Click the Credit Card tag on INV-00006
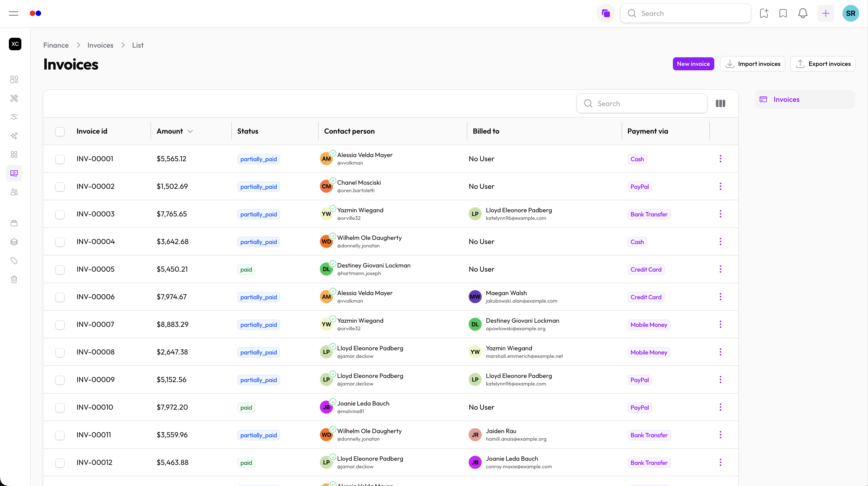This screenshot has width=868, height=486. [x=646, y=297]
